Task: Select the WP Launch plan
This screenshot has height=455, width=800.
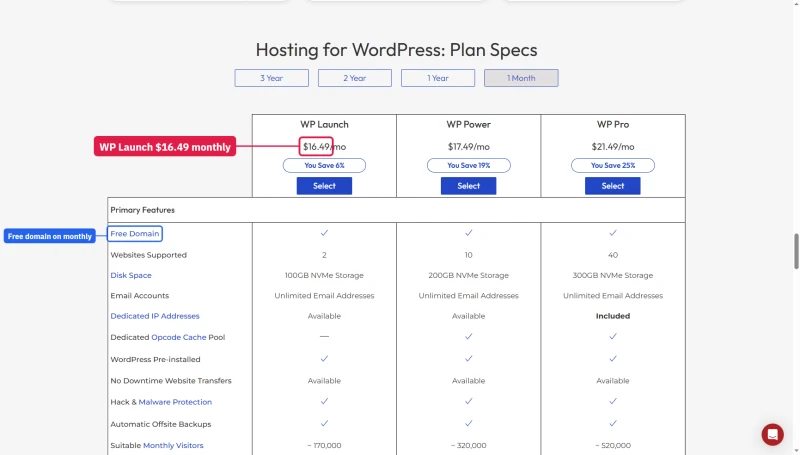Action: [324, 186]
